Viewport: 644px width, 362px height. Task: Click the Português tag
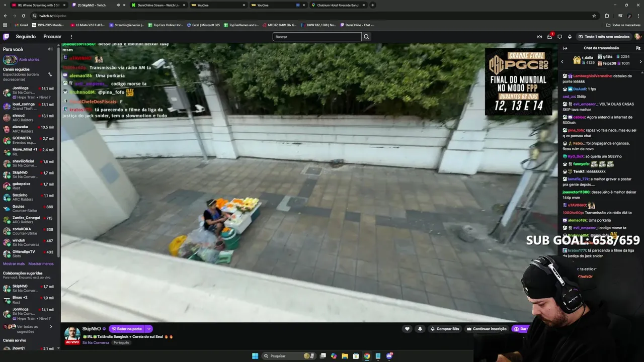[x=121, y=342]
